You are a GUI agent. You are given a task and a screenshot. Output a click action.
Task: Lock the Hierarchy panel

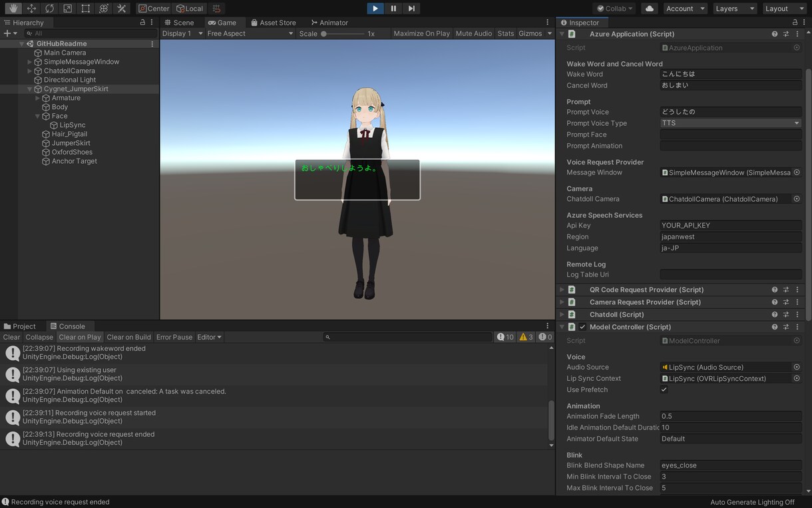coord(142,22)
